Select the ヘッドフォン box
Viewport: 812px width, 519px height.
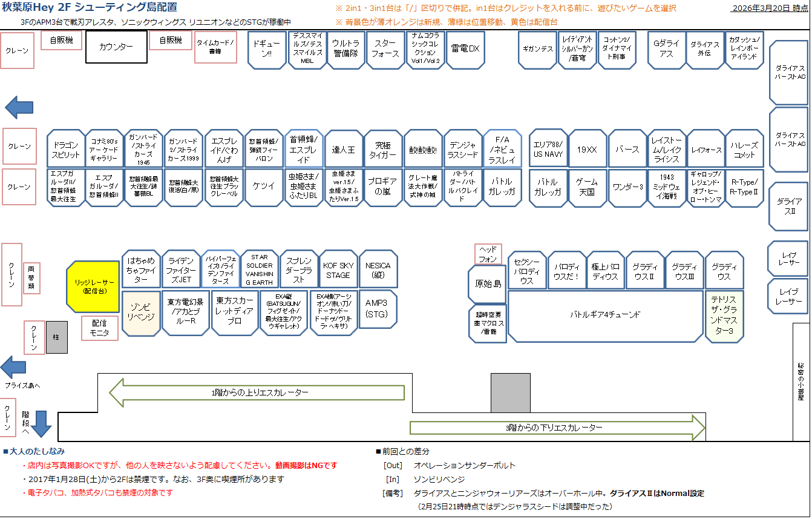(488, 254)
